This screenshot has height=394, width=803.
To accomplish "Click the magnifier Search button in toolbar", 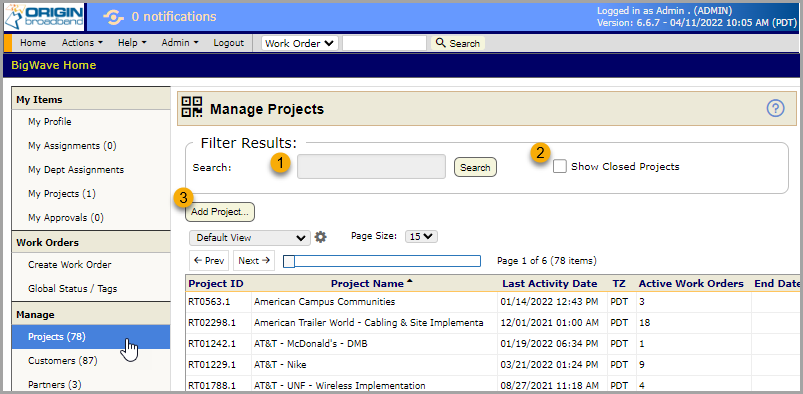I will 457,43.
